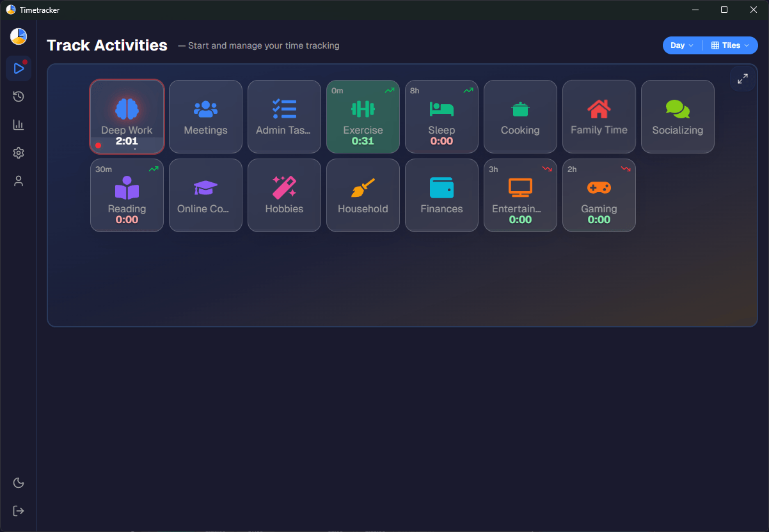The width and height of the screenshot is (769, 532).
Task: Start the Gaming activity timer
Action: coord(599,195)
